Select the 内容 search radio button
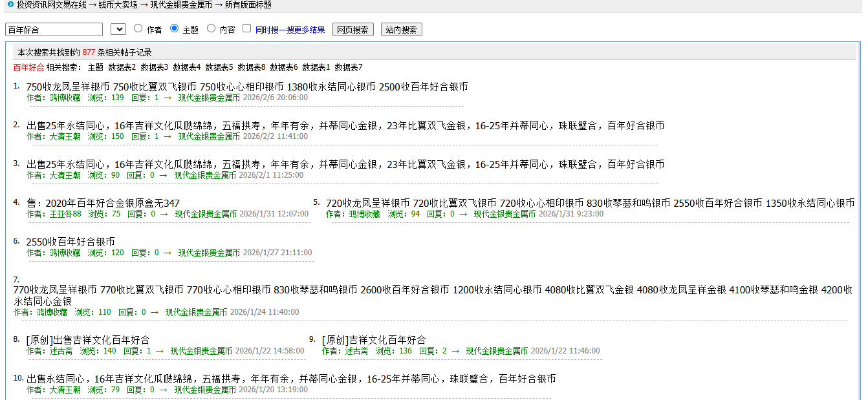 pyautogui.click(x=210, y=27)
